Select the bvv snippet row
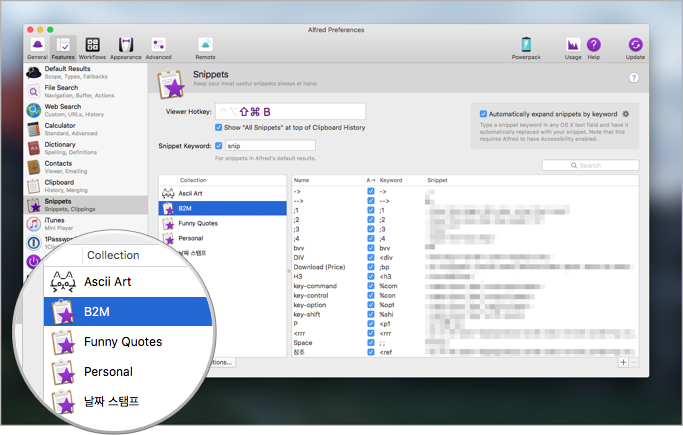This screenshot has width=683, height=435. pyautogui.click(x=465, y=248)
